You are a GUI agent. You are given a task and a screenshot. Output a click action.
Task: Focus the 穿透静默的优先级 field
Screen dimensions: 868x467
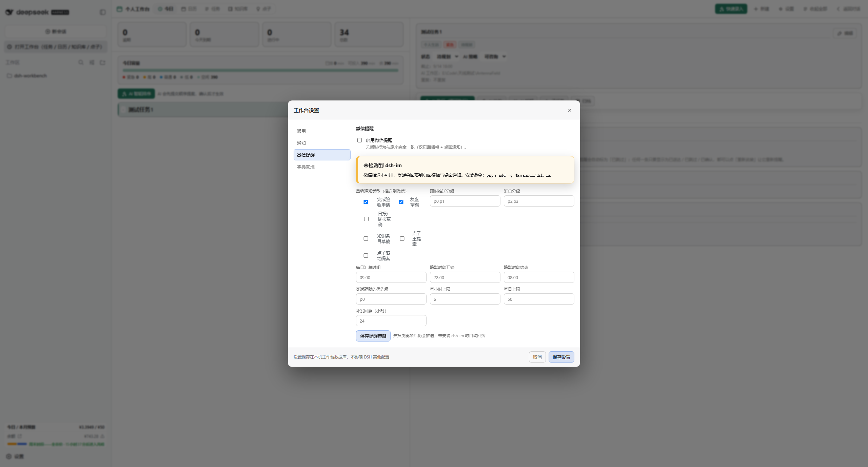point(391,299)
